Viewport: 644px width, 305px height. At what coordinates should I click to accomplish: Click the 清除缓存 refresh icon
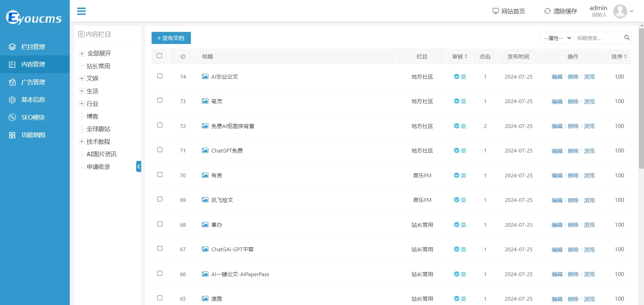547,11
